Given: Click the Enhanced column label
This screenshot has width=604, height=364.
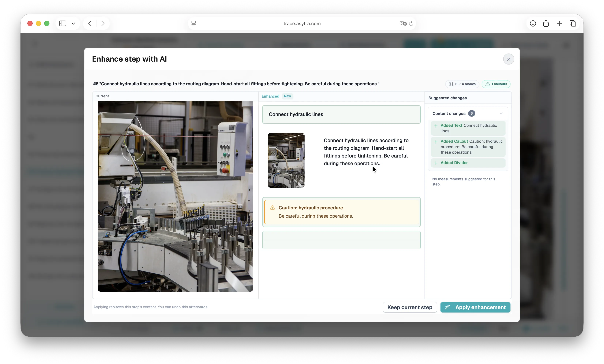Looking at the screenshot, I should click(270, 96).
